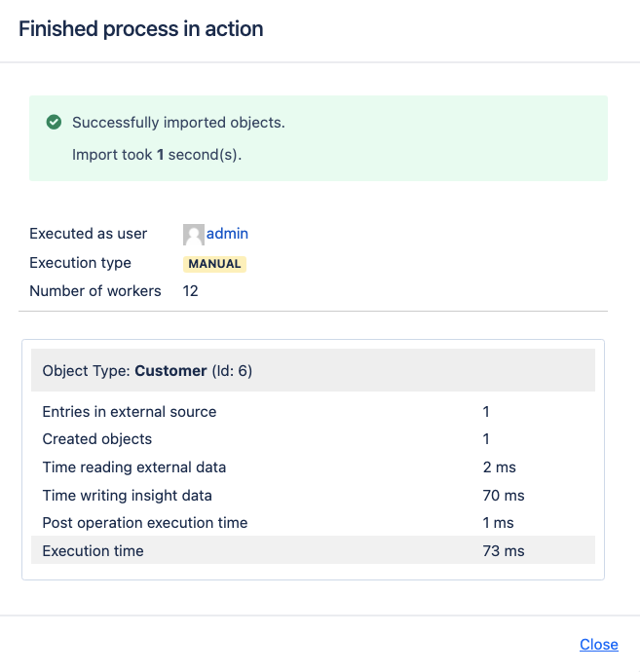Click the 'Finished process in action' title
Image resolution: width=640 pixels, height=672 pixels.
(x=141, y=29)
